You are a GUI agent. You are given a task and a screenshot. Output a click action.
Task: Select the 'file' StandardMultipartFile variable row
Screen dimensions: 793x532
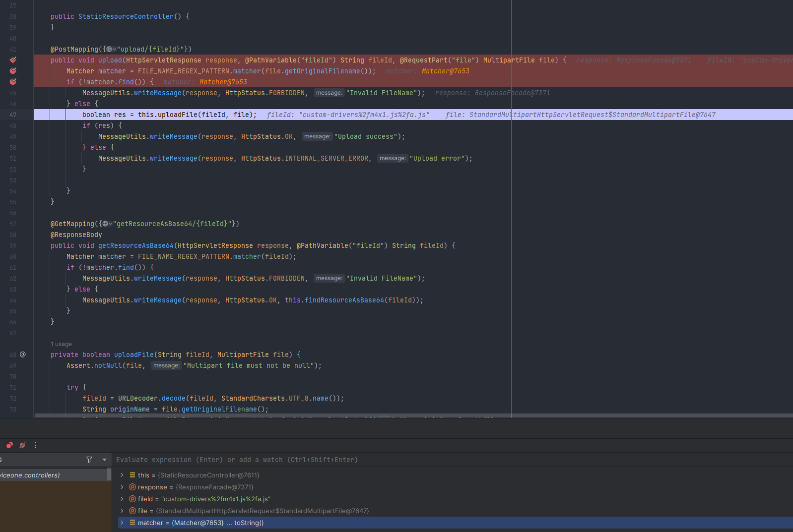click(x=455, y=511)
